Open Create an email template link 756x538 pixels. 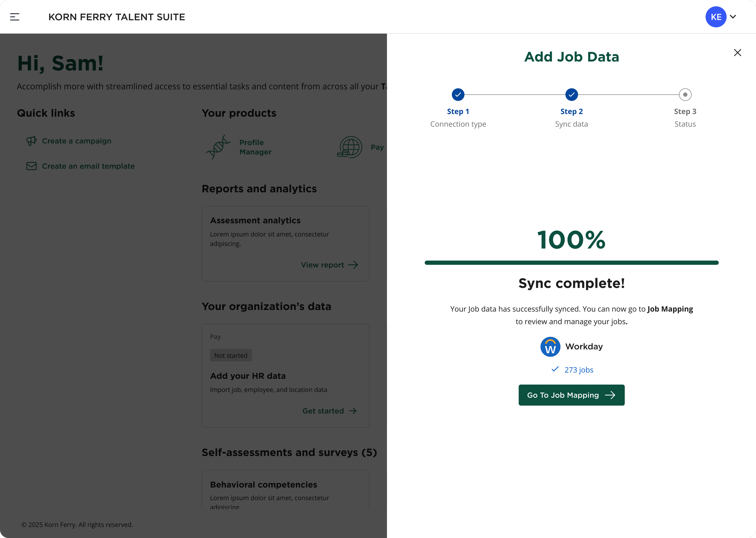(x=88, y=166)
